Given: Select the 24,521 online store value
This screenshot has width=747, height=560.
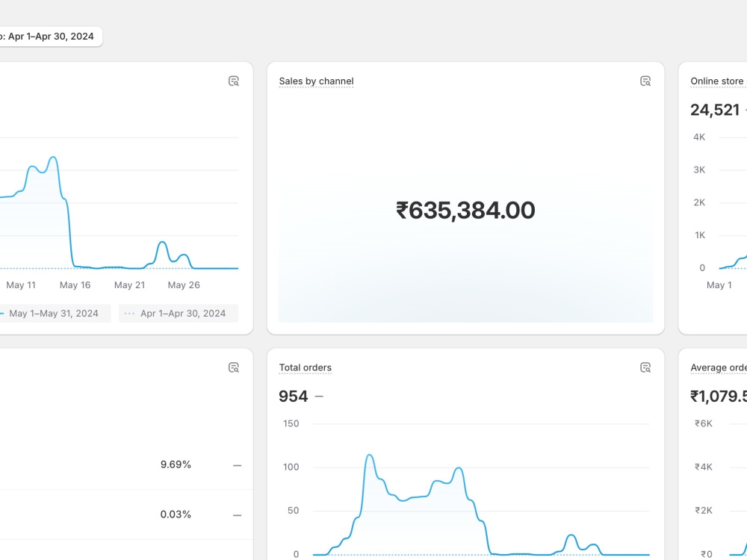Looking at the screenshot, I should (x=715, y=110).
